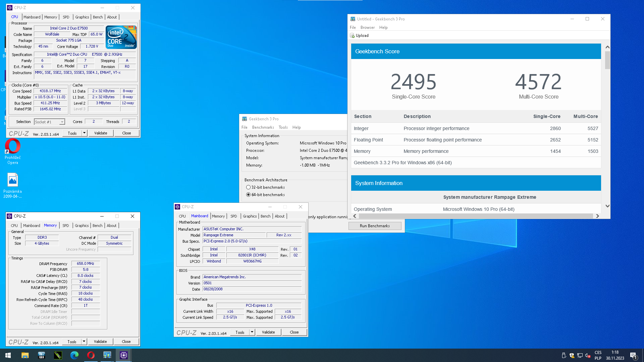The height and width of the screenshot is (362, 644).
Task: Open File menu in Untitled Geekbench window
Action: pyautogui.click(x=353, y=27)
